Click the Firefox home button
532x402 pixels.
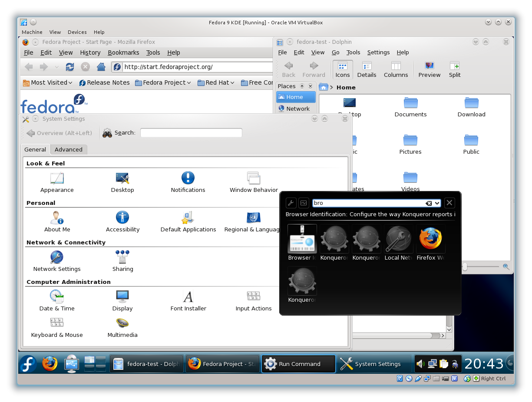click(x=101, y=67)
